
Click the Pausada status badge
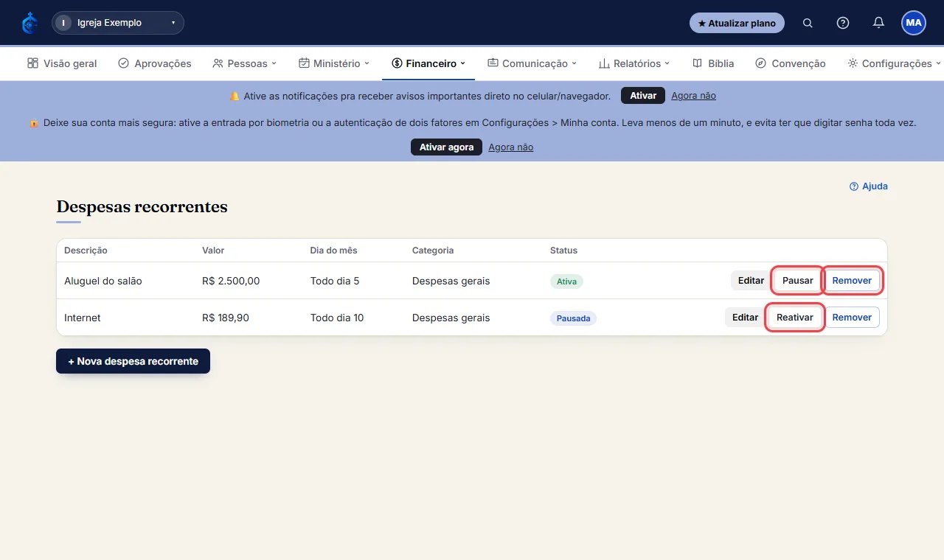tap(573, 318)
